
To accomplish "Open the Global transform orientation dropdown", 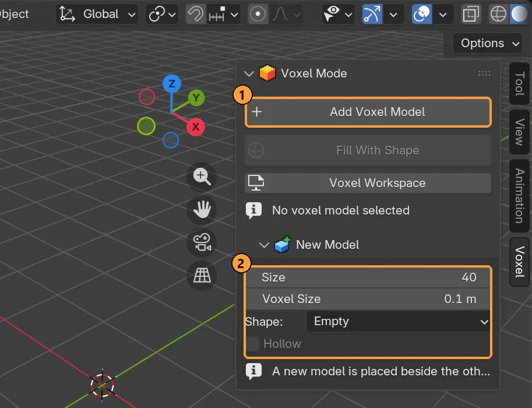I will point(97,14).
